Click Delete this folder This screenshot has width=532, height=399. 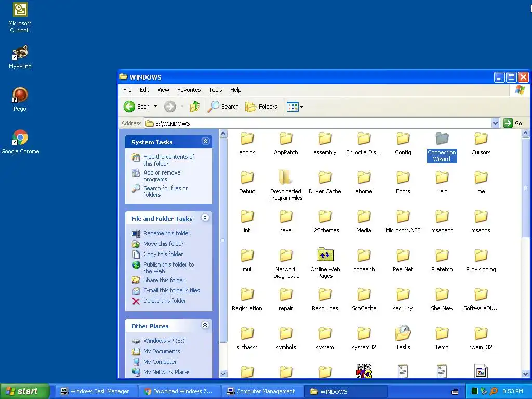[x=165, y=301]
